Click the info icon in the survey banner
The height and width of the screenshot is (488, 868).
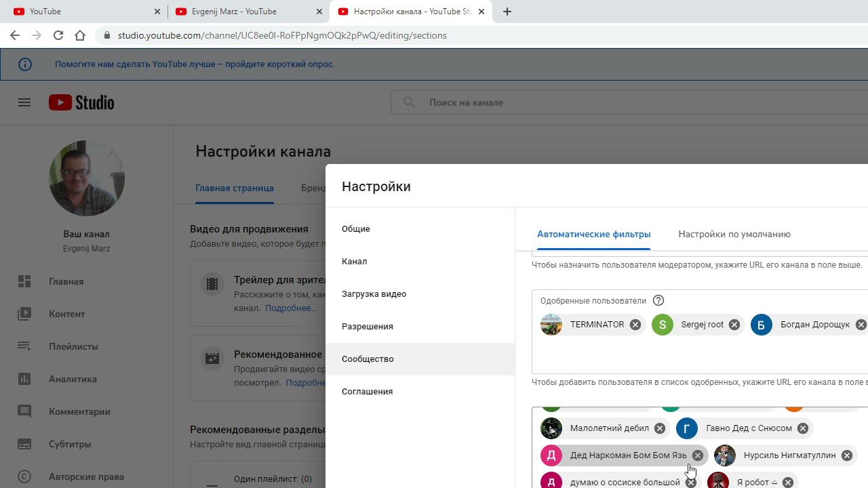coord(25,64)
